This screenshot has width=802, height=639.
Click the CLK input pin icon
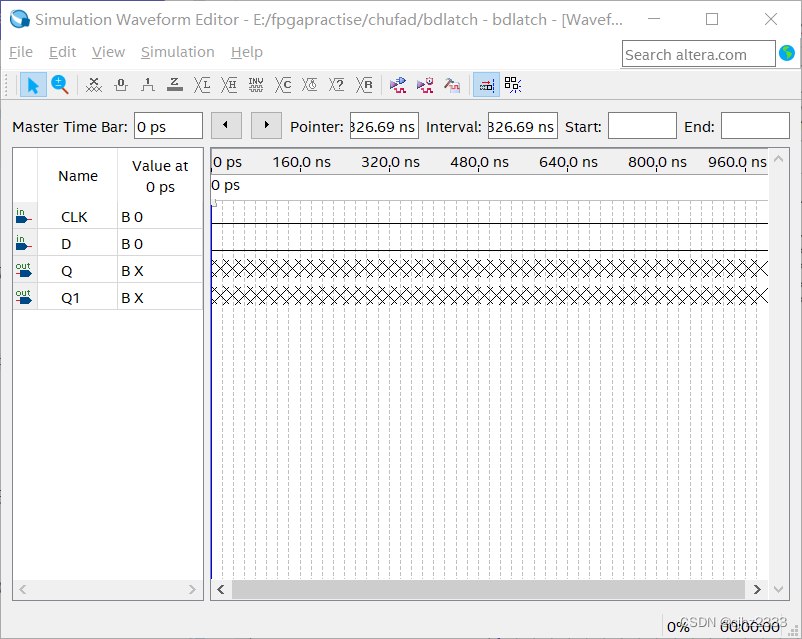click(23, 216)
